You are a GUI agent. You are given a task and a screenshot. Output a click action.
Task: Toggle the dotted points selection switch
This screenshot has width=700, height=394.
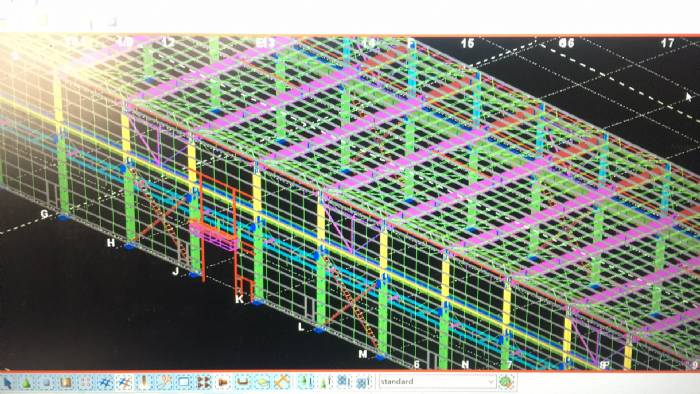tap(85, 382)
